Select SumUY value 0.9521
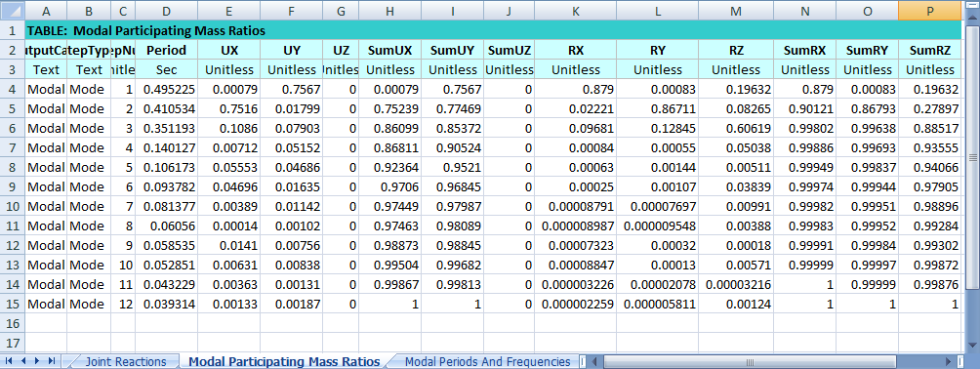 453,167
